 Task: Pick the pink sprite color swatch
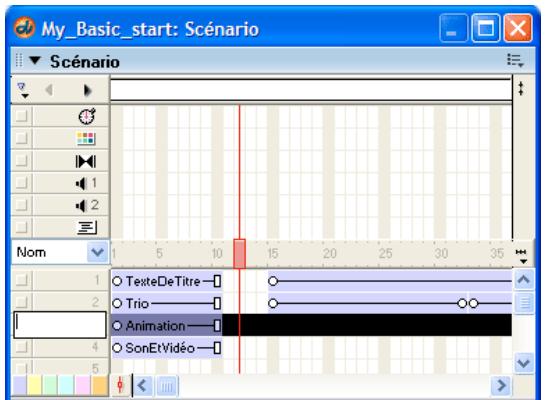[82, 385]
